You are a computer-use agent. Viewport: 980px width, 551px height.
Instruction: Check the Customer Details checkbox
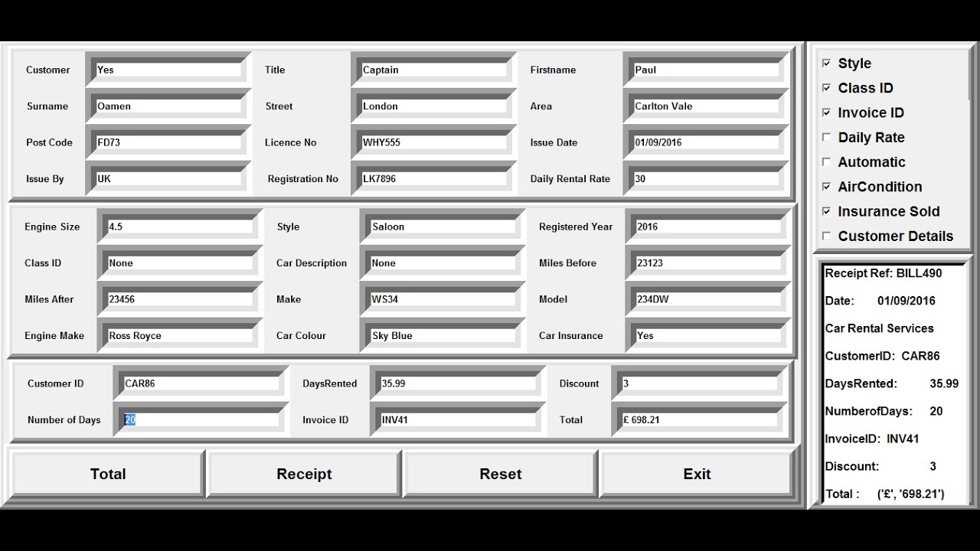[826, 236]
